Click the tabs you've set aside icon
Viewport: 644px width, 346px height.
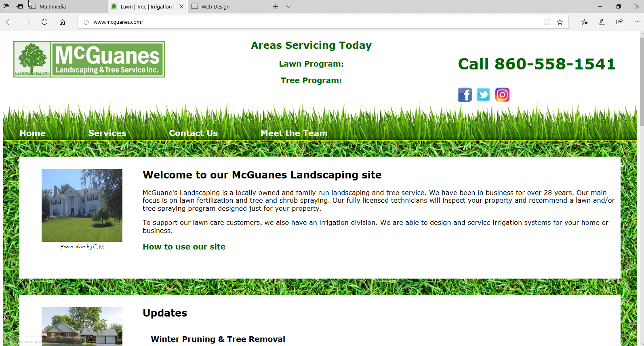coord(6,6)
